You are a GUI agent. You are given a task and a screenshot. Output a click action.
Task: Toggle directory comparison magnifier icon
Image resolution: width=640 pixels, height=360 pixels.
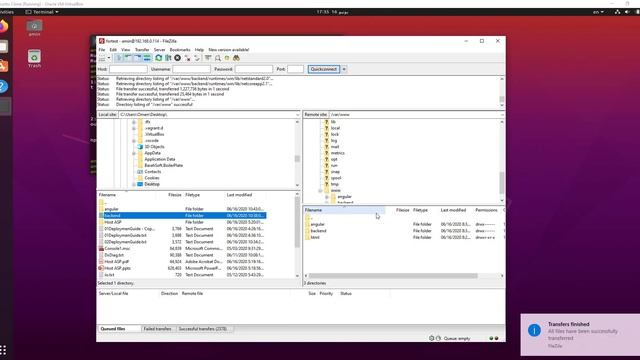click(218, 58)
